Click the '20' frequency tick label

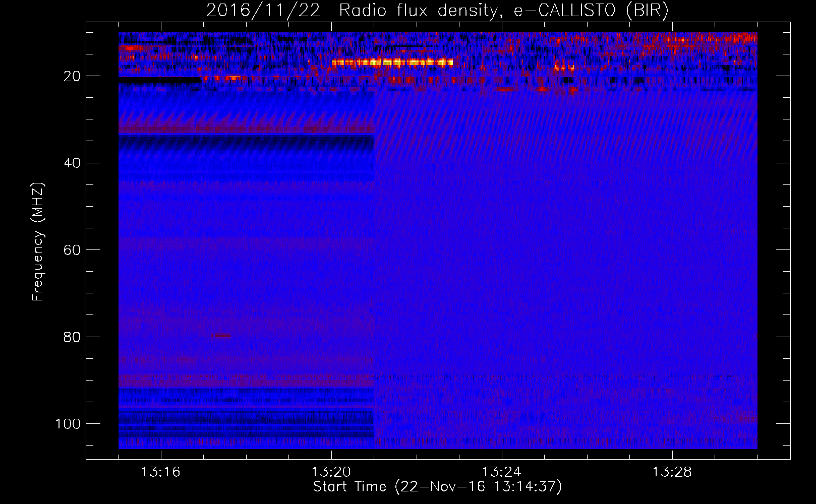(72, 76)
